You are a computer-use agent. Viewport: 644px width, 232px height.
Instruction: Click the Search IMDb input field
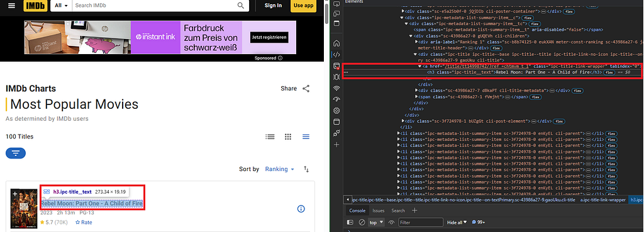154,5
